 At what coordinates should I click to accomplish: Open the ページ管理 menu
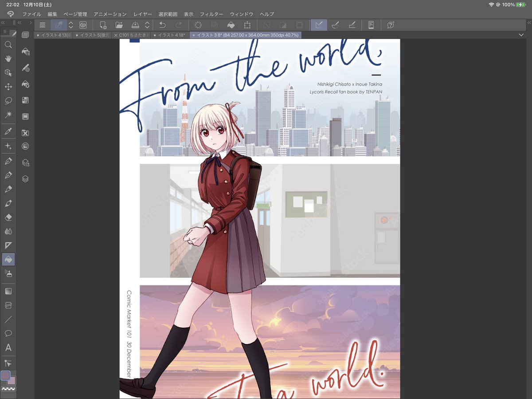coord(75,14)
